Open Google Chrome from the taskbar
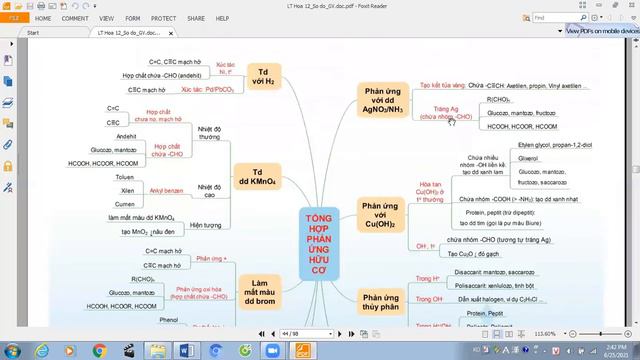The image size is (640, 360). (99, 351)
